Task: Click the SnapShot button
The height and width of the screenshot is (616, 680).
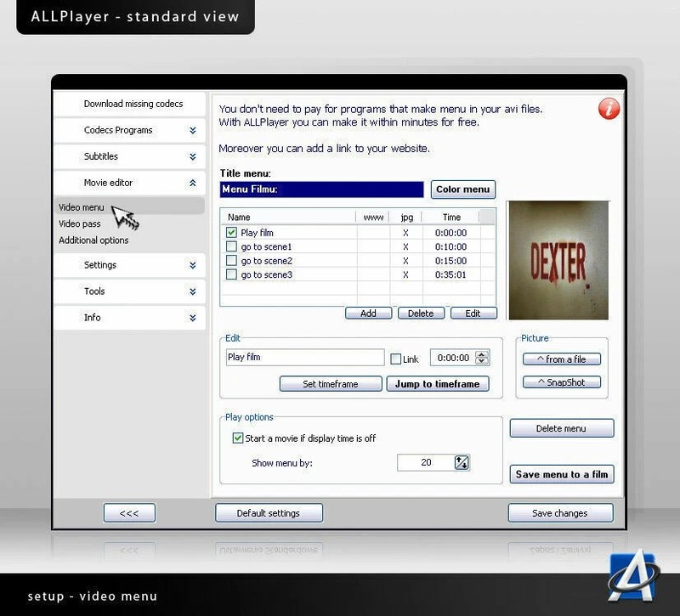Action: (562, 381)
